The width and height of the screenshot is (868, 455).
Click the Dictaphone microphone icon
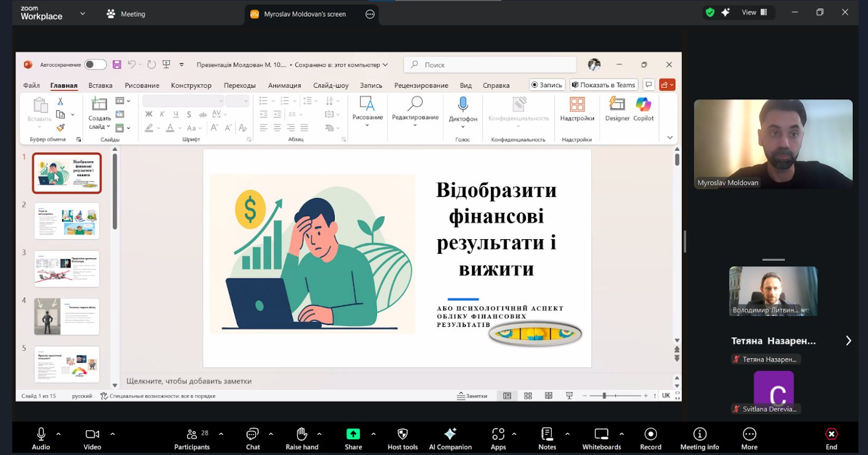click(463, 104)
